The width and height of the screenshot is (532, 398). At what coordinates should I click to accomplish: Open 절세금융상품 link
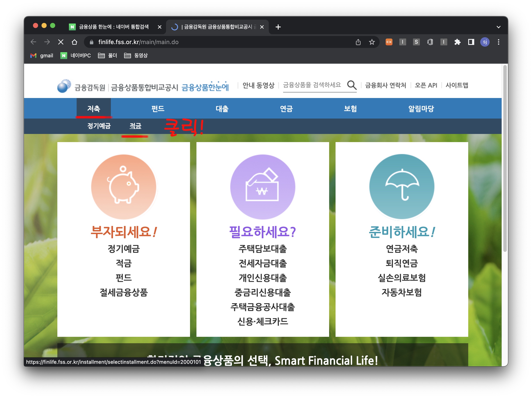click(124, 293)
